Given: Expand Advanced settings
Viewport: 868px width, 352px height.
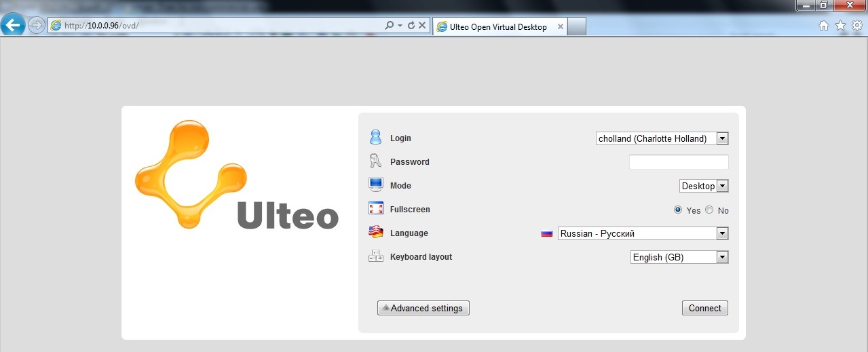Looking at the screenshot, I should pyautogui.click(x=423, y=308).
